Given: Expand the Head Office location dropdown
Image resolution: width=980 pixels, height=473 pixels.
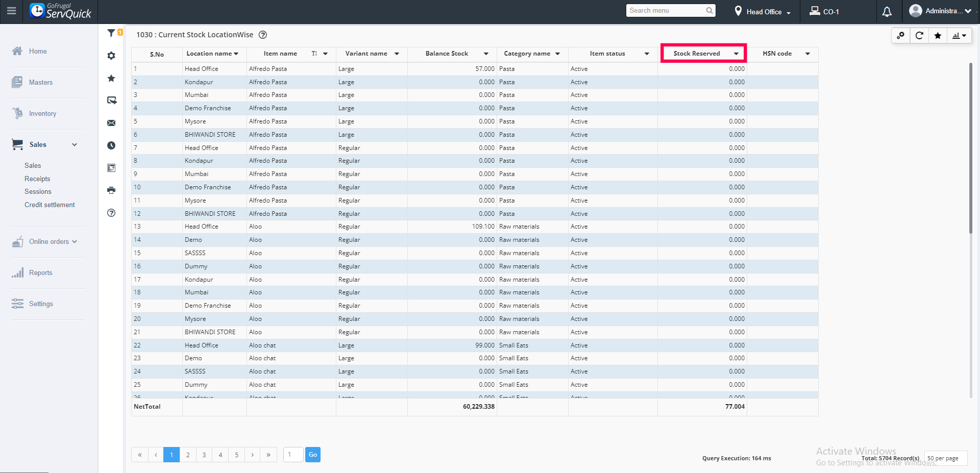Looking at the screenshot, I should (763, 12).
